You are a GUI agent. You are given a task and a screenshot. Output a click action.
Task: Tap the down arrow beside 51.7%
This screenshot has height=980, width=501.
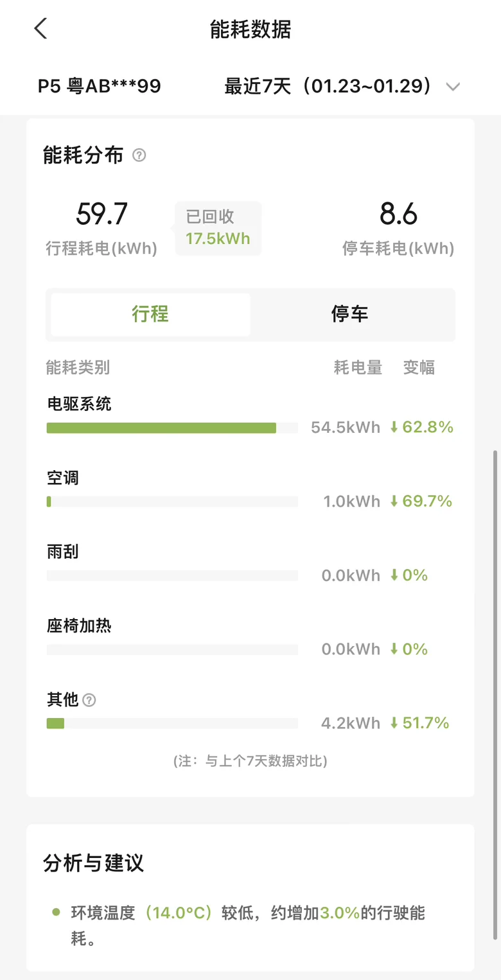[x=394, y=723]
